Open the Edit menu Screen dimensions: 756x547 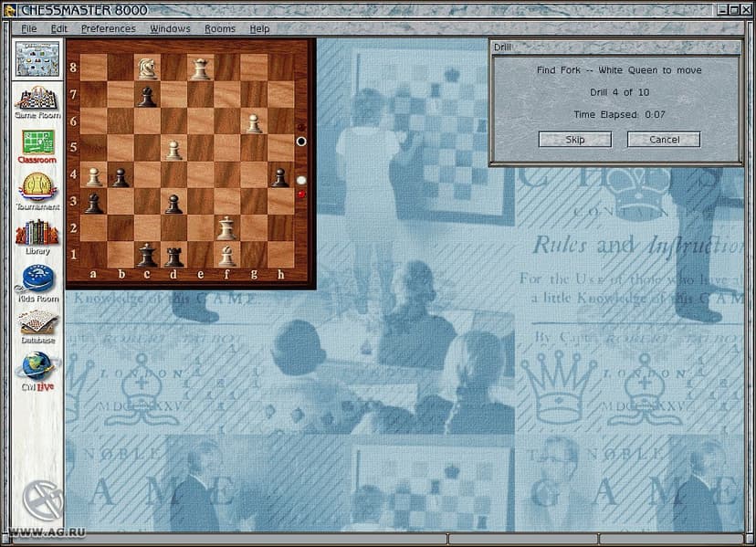58,29
